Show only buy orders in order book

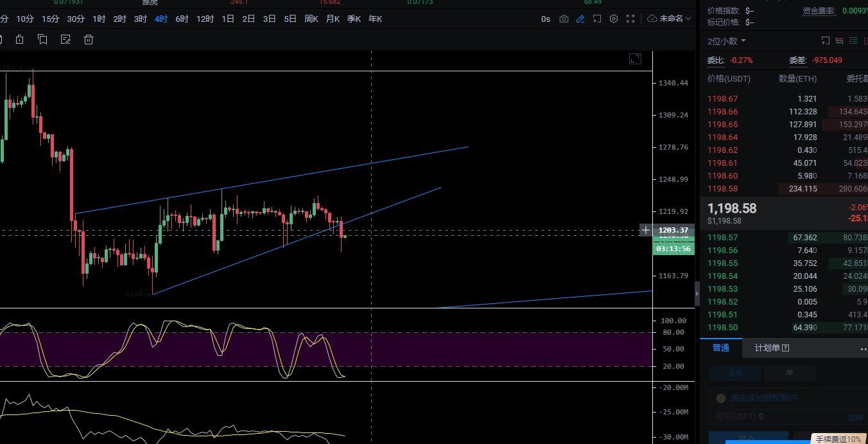(x=853, y=41)
